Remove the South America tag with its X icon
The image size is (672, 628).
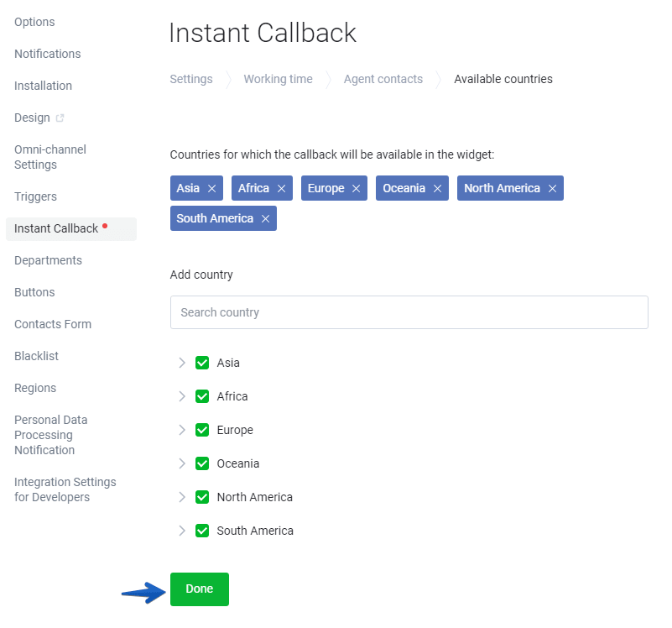(x=266, y=219)
